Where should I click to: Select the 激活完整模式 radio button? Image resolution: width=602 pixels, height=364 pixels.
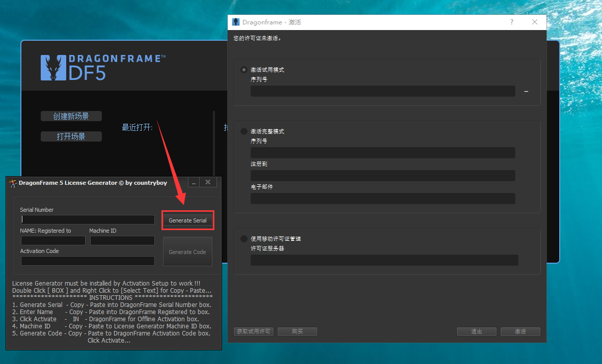243,131
